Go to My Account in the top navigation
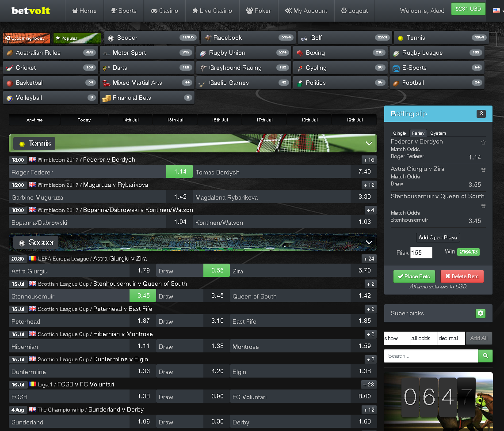This screenshot has width=504, height=431. click(306, 11)
